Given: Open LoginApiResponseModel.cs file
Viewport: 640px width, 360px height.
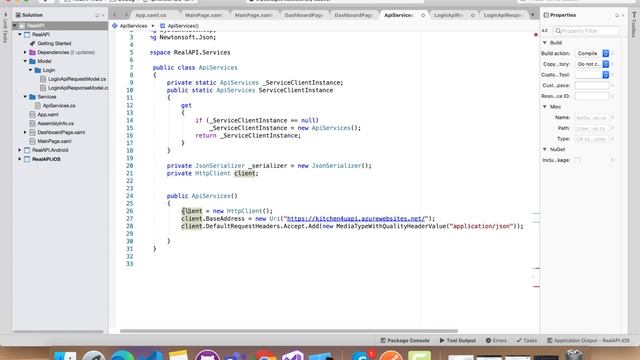Looking at the screenshot, I should point(78,88).
